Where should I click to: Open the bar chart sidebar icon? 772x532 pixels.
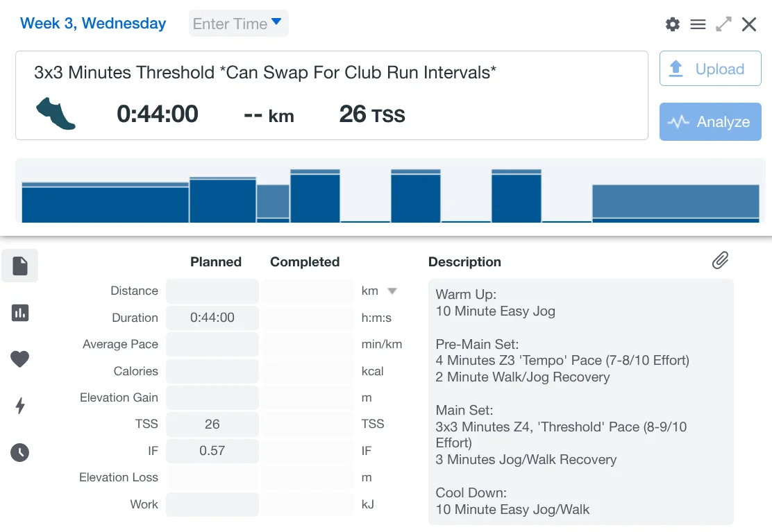pos(20,313)
